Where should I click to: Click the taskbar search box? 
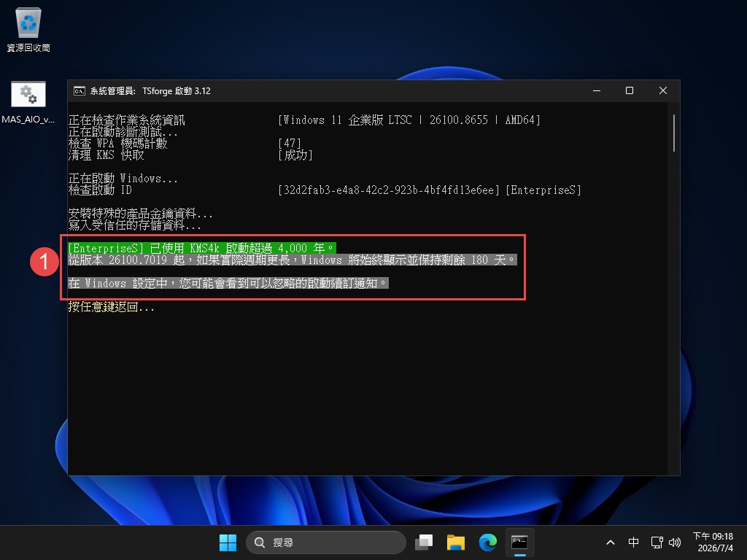pyautogui.click(x=326, y=542)
